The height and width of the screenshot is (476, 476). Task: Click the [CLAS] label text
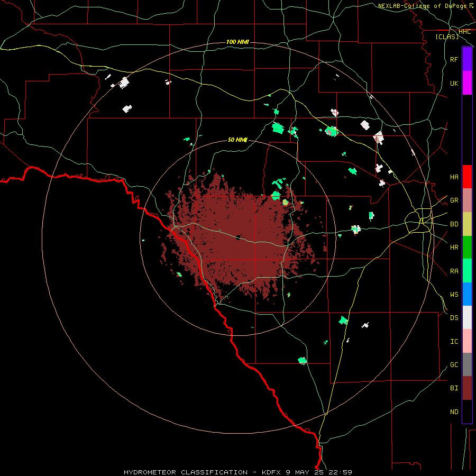pos(447,37)
